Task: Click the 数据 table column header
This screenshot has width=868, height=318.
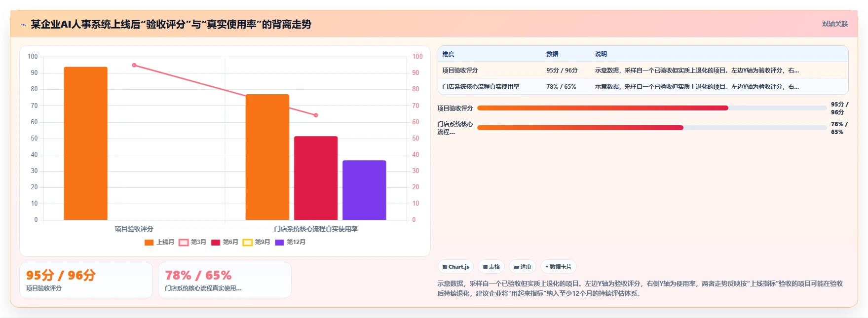Action: [x=552, y=54]
